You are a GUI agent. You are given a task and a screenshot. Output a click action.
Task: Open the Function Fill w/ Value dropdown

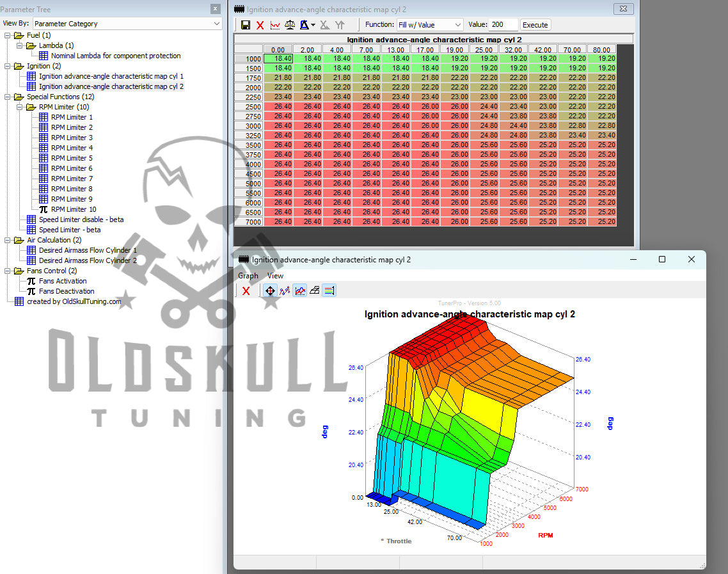click(430, 25)
